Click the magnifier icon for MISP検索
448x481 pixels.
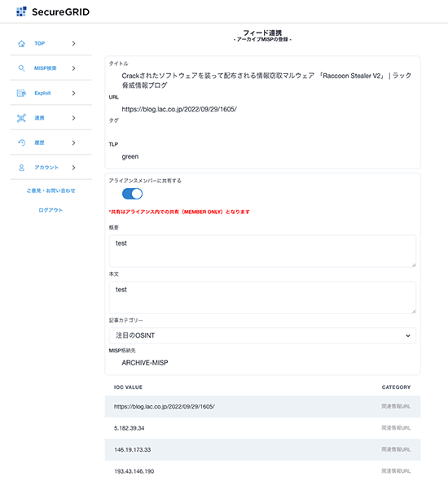(x=21, y=68)
